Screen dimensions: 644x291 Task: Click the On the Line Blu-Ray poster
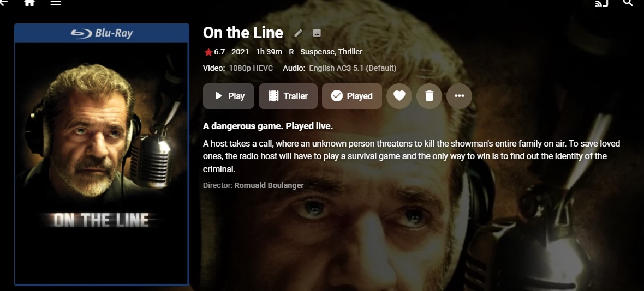click(102, 155)
